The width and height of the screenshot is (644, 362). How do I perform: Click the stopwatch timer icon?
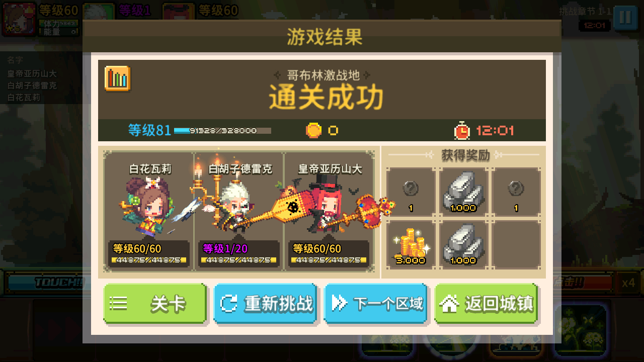462,130
